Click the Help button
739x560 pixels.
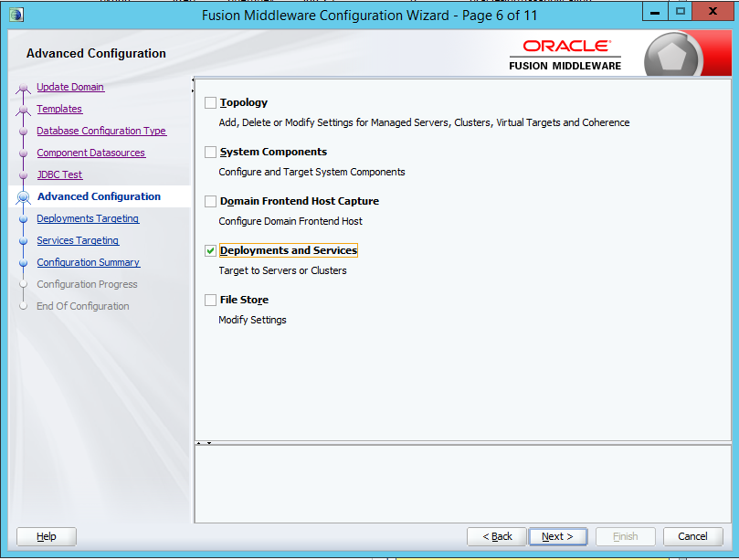tap(47, 536)
